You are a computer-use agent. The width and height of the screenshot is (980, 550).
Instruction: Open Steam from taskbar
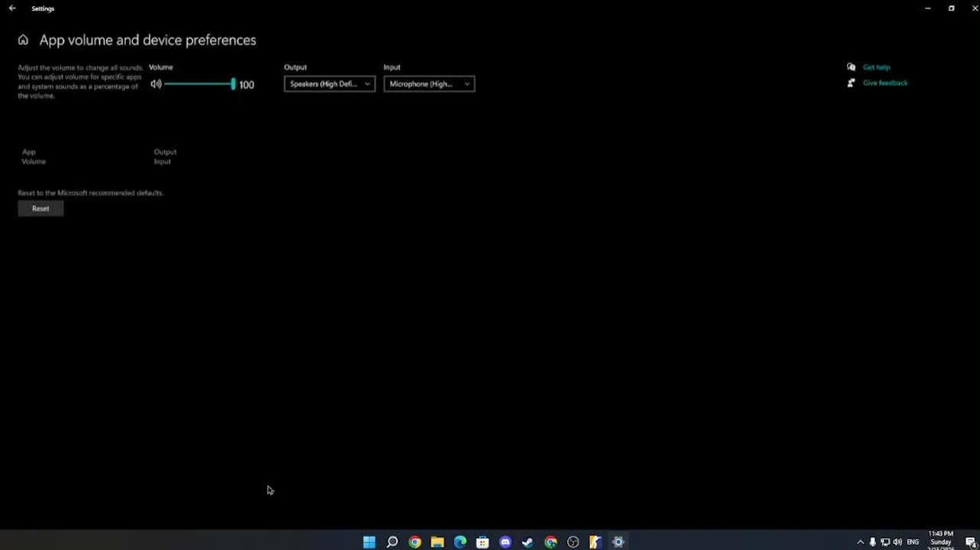[527, 542]
